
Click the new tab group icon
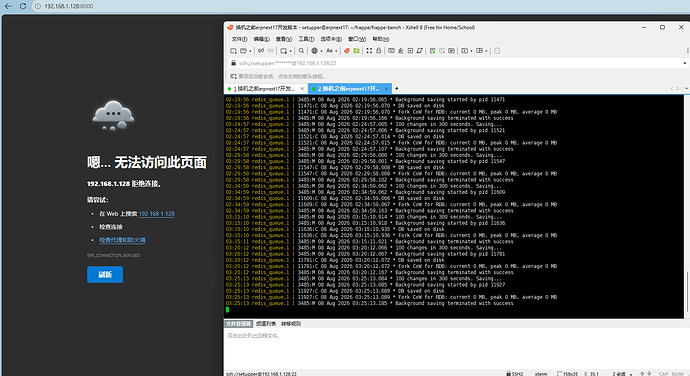tap(464, 51)
